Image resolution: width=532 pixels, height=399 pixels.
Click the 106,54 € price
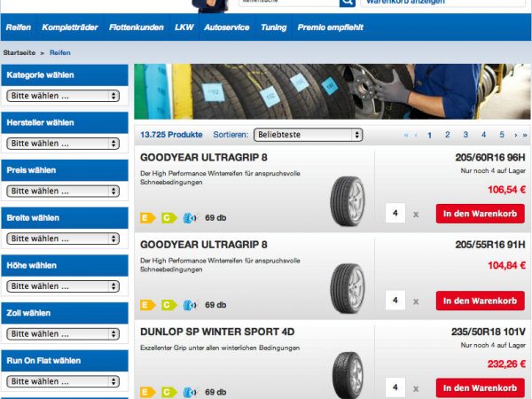click(506, 190)
